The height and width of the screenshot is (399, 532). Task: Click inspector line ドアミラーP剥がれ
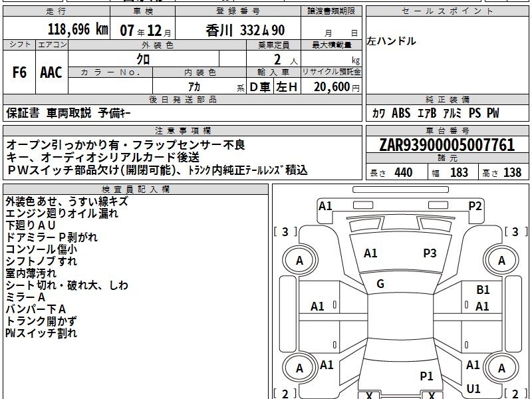tap(52, 237)
